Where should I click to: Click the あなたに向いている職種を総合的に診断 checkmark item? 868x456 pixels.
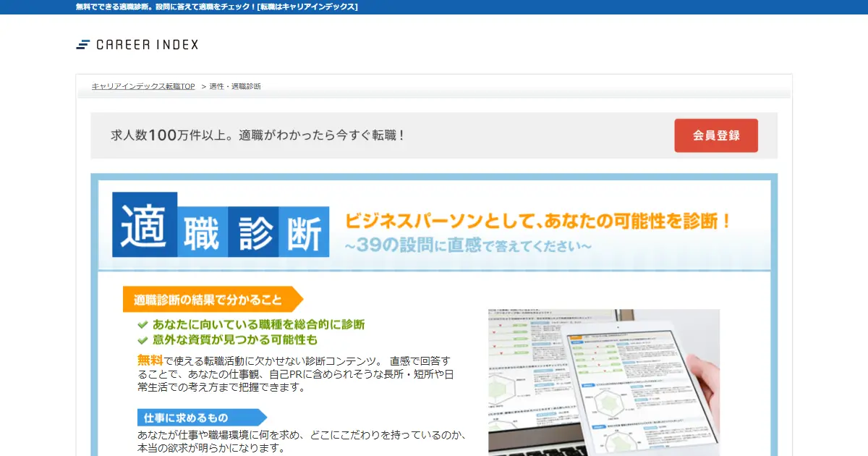click(x=251, y=324)
